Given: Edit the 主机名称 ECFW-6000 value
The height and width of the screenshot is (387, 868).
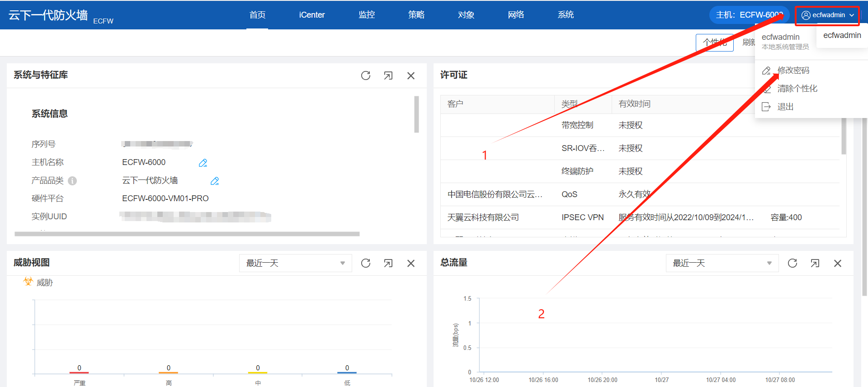Looking at the screenshot, I should tap(203, 163).
